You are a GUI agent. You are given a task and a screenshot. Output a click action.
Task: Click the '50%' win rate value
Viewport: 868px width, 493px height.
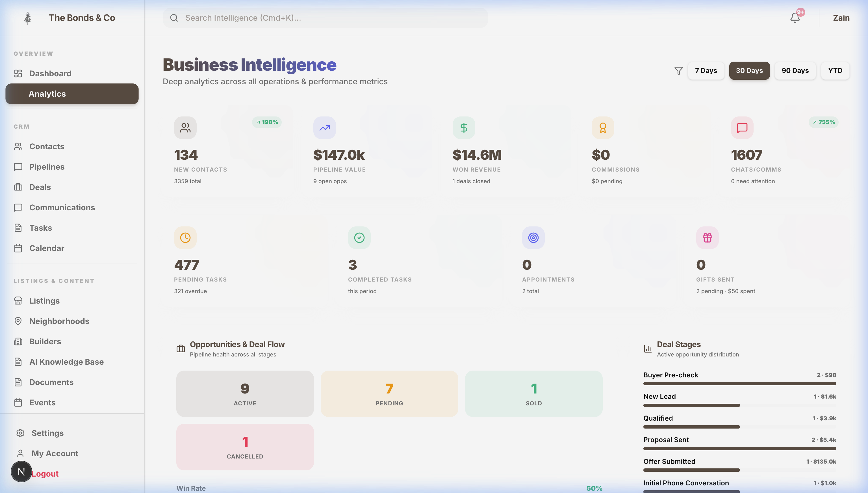coord(594,488)
